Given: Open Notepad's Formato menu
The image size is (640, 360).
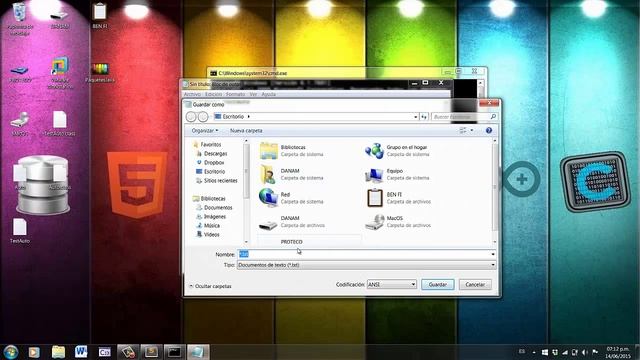Looking at the screenshot, I should pyautogui.click(x=236, y=94).
